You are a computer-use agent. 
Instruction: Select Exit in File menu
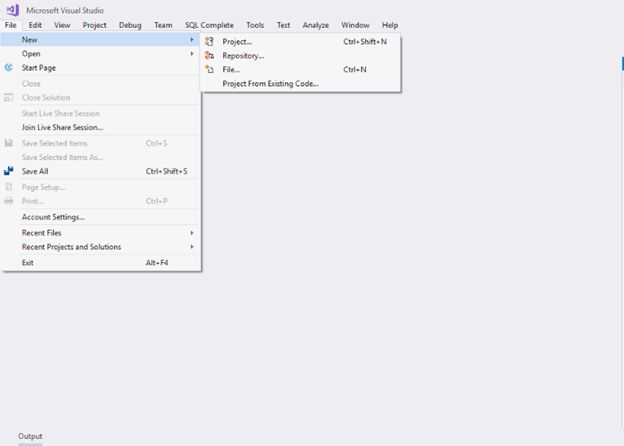tap(100, 263)
